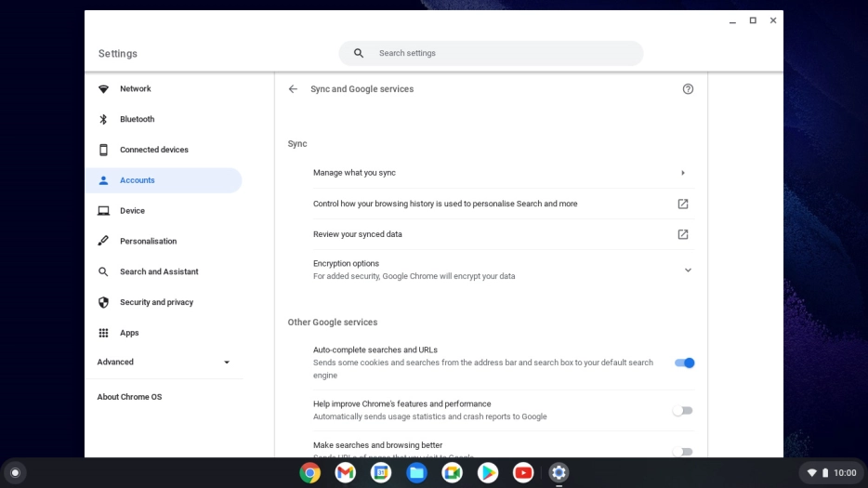
Task: Maximize the Settings window
Action: [753, 20]
